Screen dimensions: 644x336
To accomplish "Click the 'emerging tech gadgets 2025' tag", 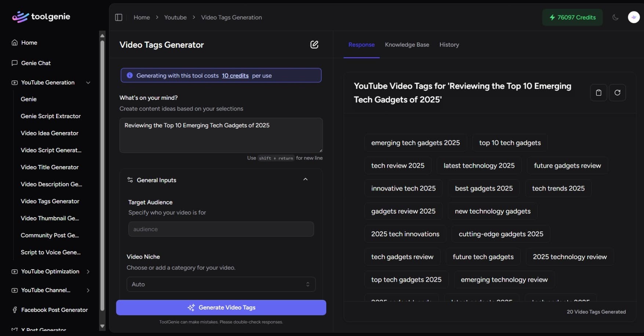I will point(415,143).
